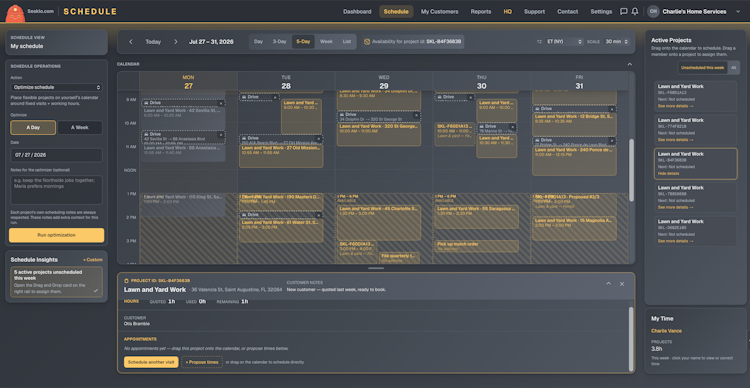The image size is (750, 388).
Task: Click the Run optimization button
Action: click(56, 235)
